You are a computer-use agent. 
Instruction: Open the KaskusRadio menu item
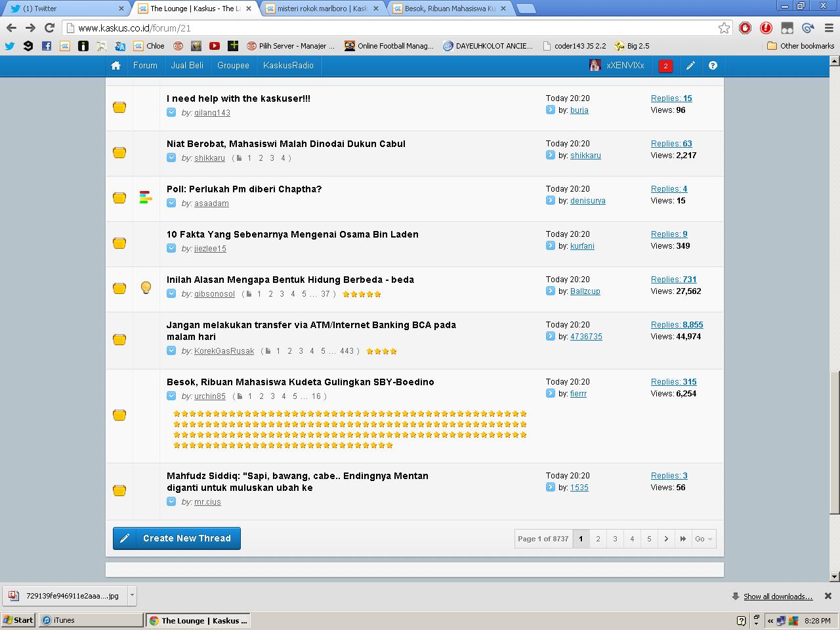pyautogui.click(x=288, y=66)
